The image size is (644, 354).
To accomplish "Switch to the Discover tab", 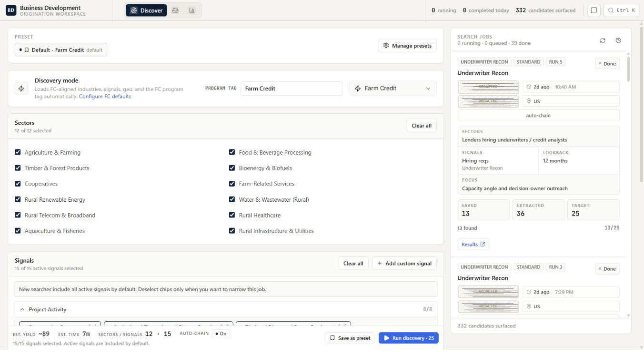I will pos(146,10).
